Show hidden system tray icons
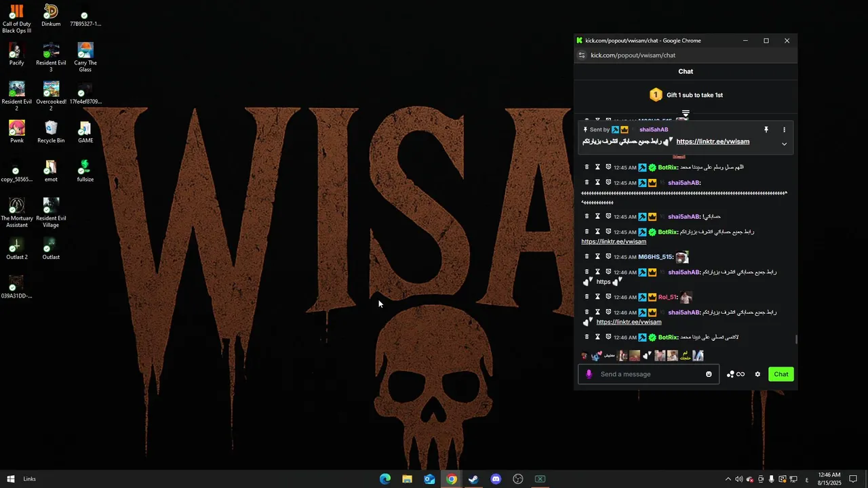Image resolution: width=868 pixels, height=488 pixels. point(728,479)
